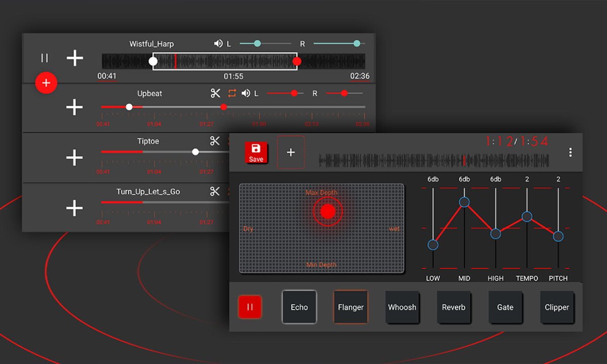Click the white start trim handle on Wistful_Harp

(x=153, y=62)
